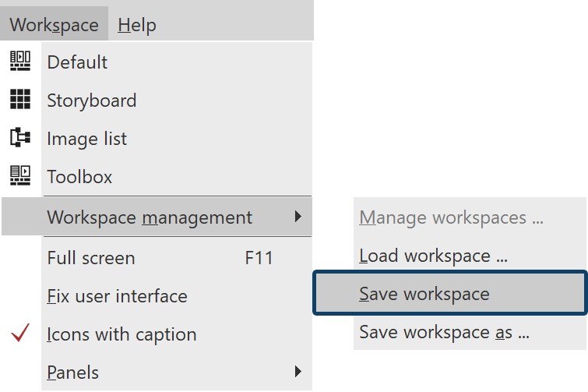Choose the Default workspace text entry
Viewport: 588px width, 392px height.
[77, 62]
